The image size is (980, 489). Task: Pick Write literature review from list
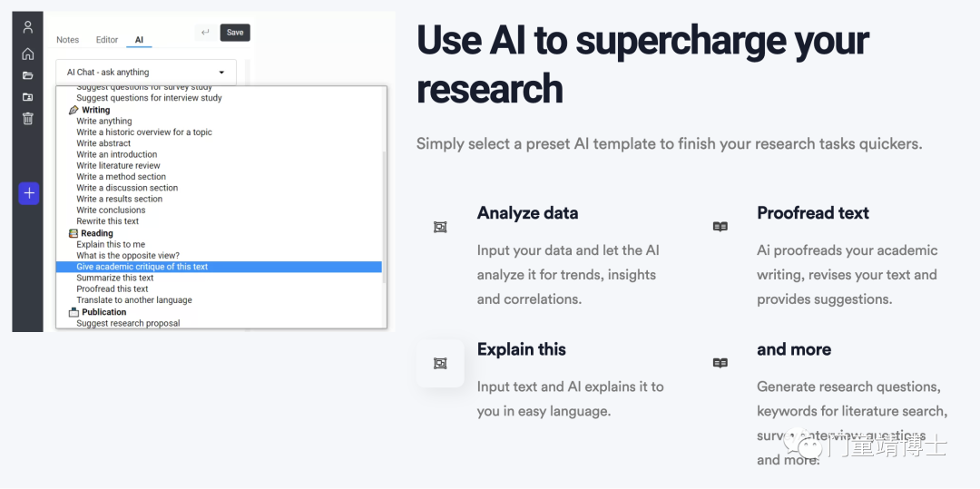click(x=118, y=165)
